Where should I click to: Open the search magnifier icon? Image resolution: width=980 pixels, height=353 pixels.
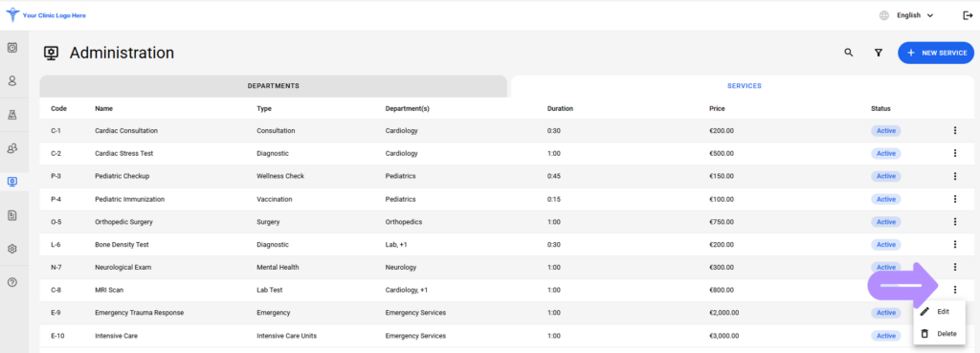[x=848, y=54]
